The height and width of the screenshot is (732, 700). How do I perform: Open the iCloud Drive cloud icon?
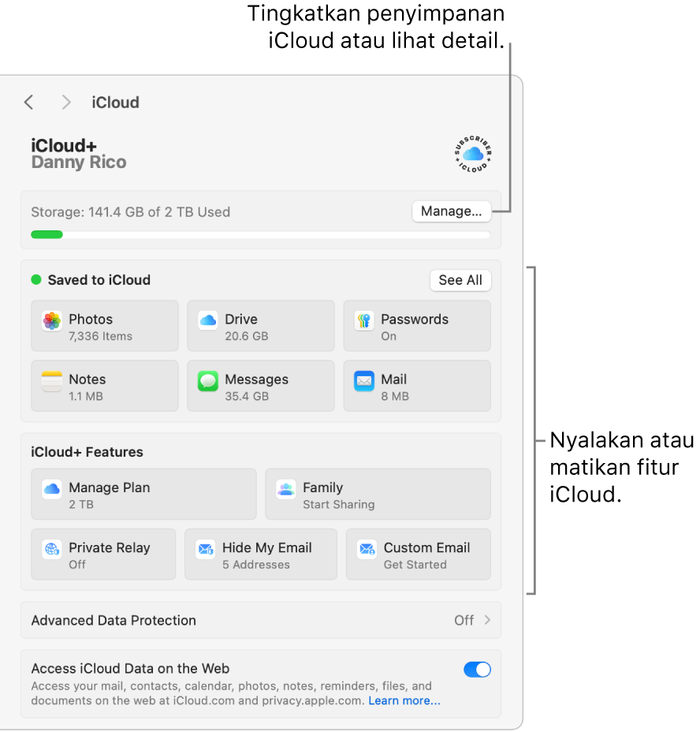pos(207,321)
